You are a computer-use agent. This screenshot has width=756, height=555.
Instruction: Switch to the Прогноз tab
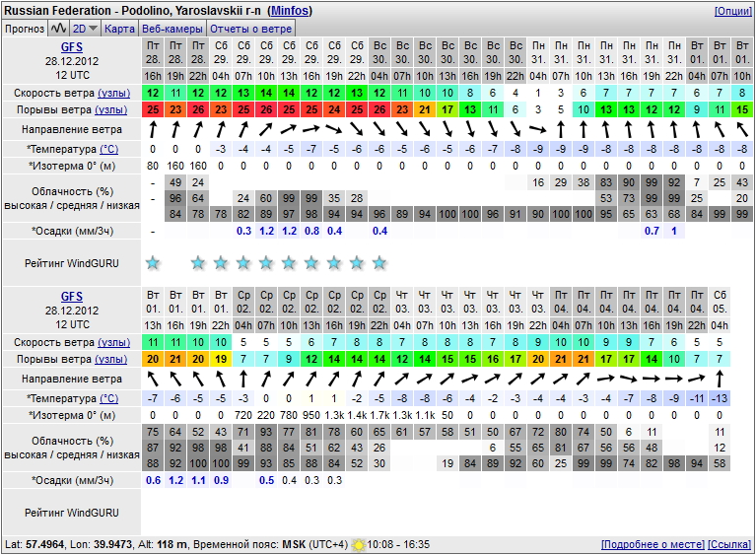tap(24, 29)
